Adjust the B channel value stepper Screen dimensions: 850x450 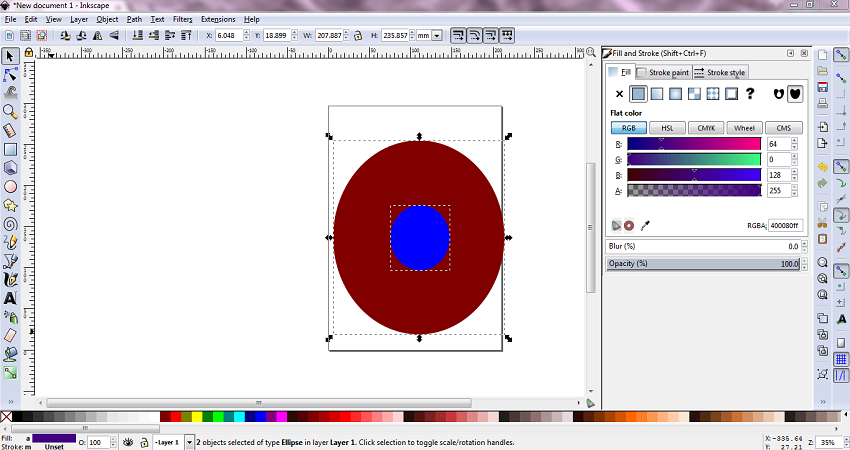point(795,175)
